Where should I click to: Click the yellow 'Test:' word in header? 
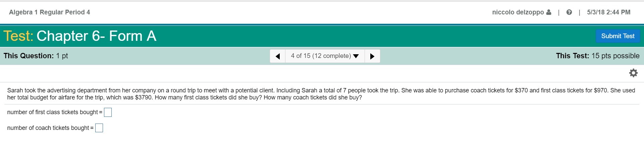click(18, 36)
